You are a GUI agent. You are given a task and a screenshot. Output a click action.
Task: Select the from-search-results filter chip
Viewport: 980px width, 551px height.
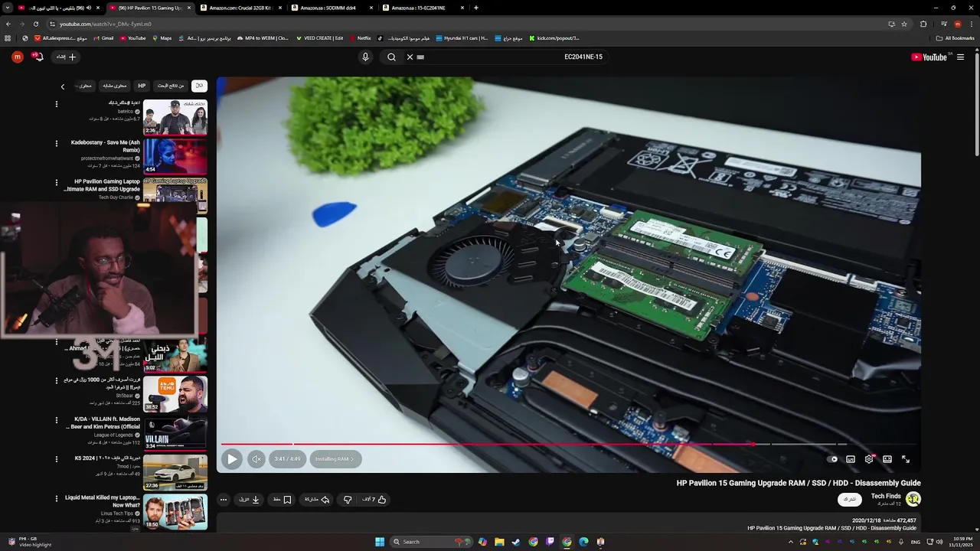pos(170,86)
